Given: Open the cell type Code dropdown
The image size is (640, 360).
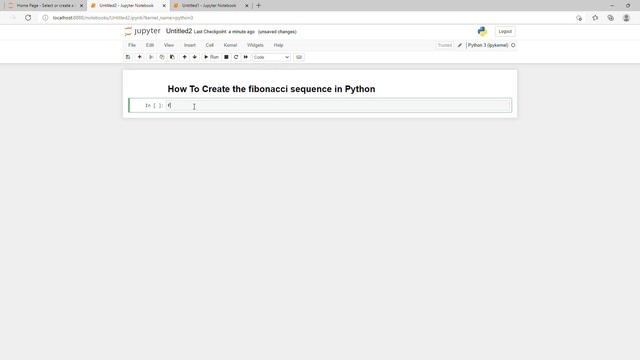Looking at the screenshot, I should tap(271, 57).
